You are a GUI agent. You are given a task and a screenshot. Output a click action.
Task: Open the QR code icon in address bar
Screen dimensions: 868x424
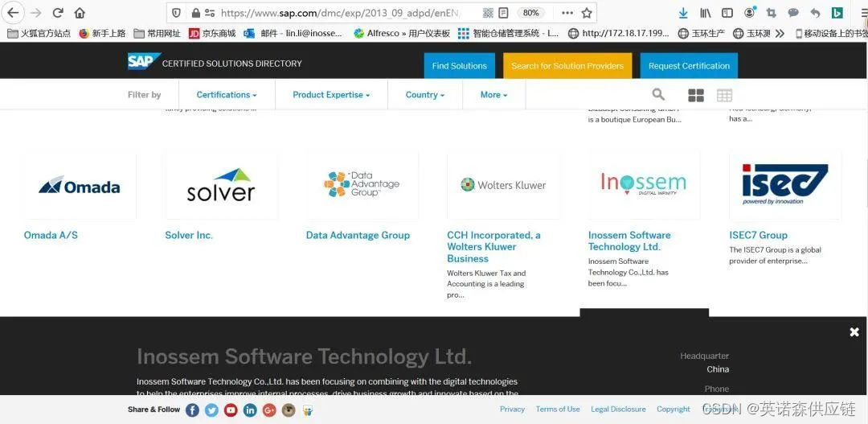(488, 13)
